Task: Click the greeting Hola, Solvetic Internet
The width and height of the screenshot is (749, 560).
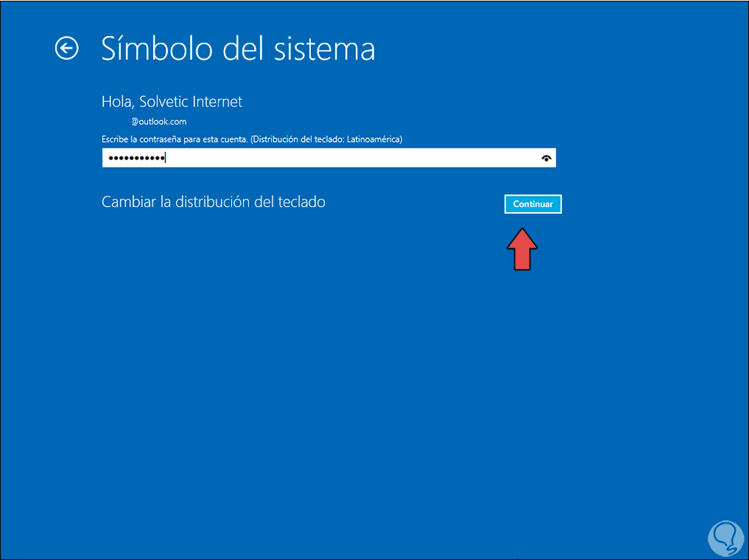Action: point(171,102)
